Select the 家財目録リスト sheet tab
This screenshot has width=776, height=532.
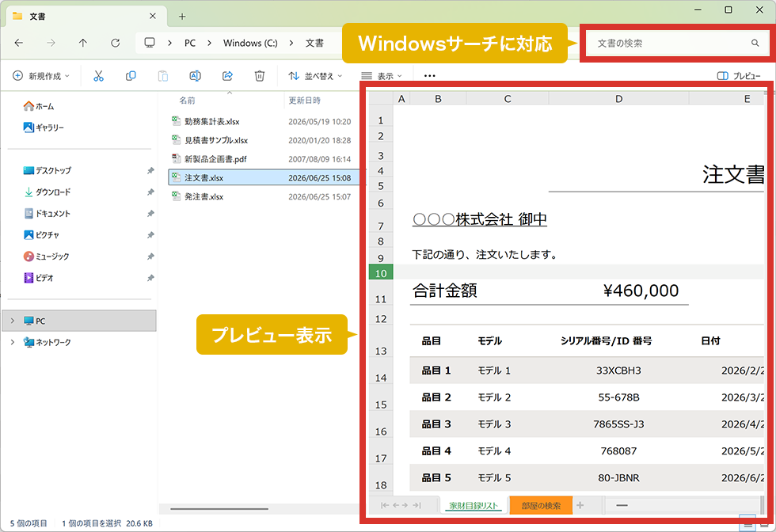point(474,505)
